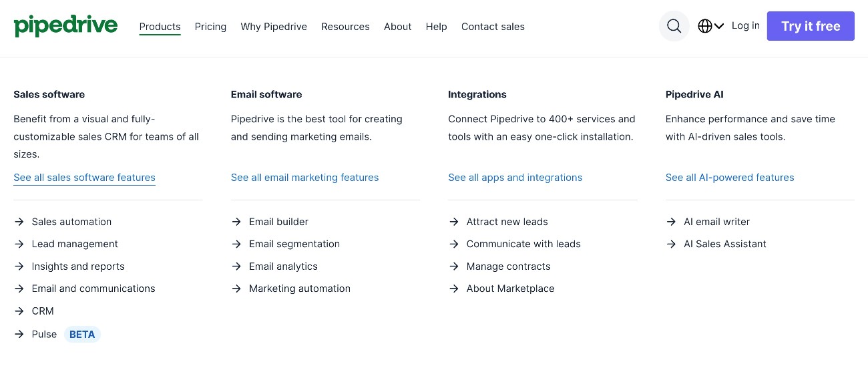Go to the Help nav item

click(x=436, y=27)
